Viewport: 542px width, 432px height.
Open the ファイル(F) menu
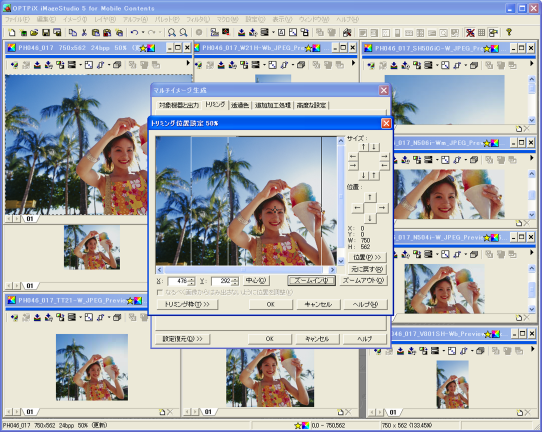tap(17, 19)
